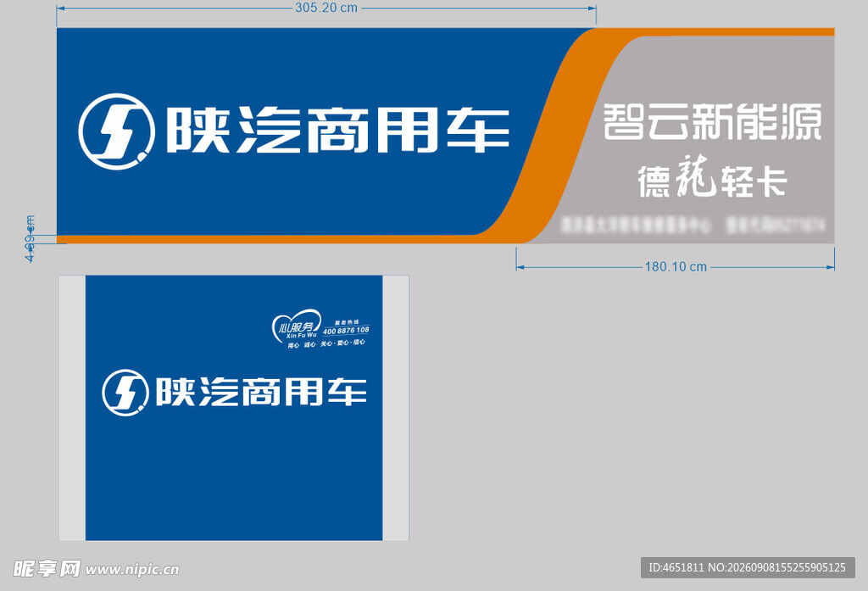Click the 180.10 cm dimension label
Image resolution: width=868 pixels, height=591 pixels.
[676, 267]
